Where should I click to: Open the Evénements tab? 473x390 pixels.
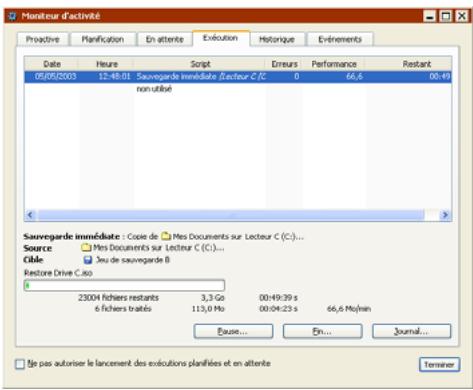point(340,39)
